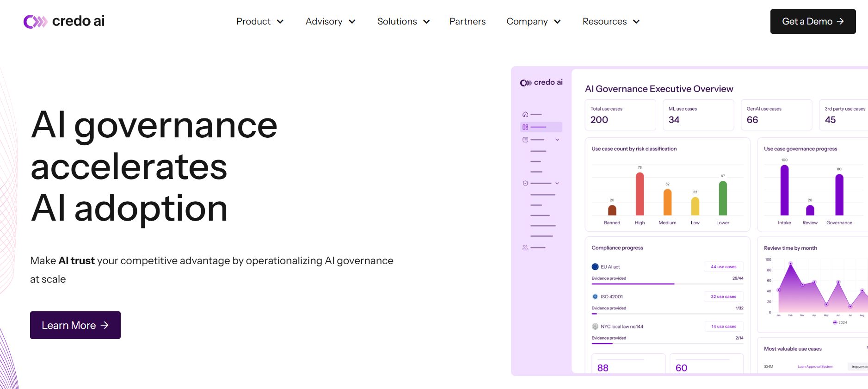Click the NYC local law evidence progress bar

(667, 344)
